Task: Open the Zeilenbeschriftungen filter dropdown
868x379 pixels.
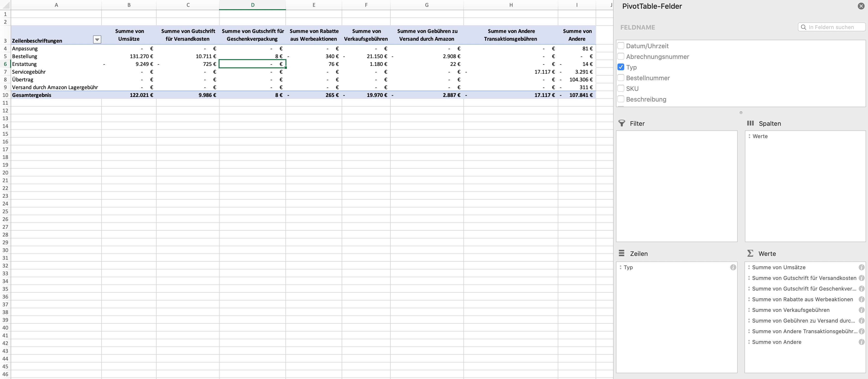Action: (x=97, y=40)
